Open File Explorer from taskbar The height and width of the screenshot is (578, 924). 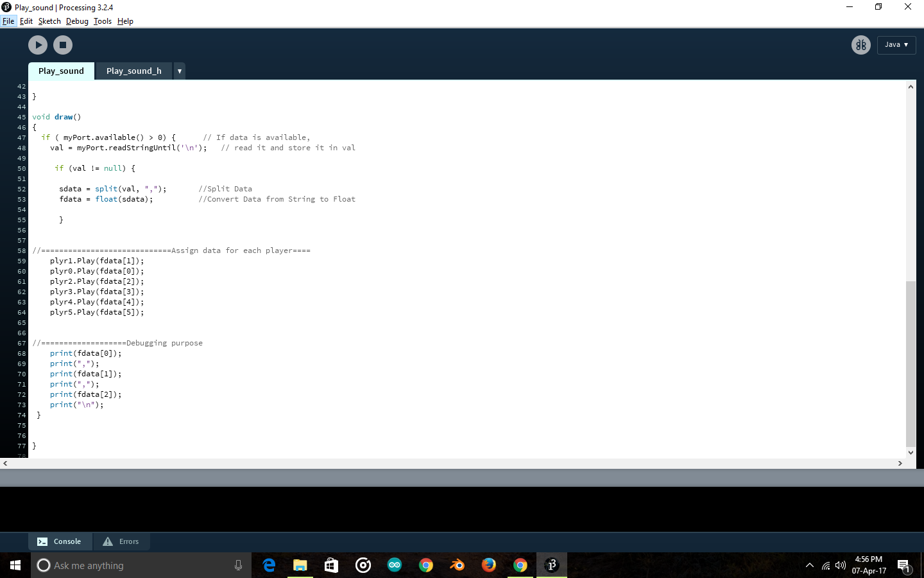[x=300, y=565]
